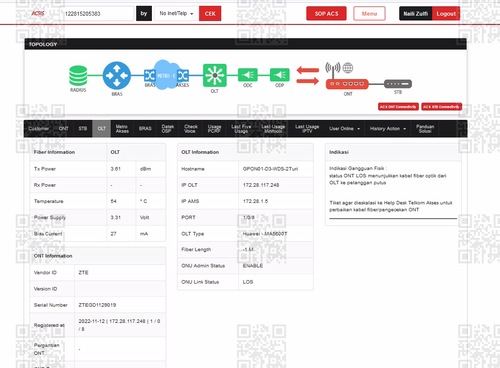Click the Logout button
The width and height of the screenshot is (500, 368).
pyautogui.click(x=446, y=14)
